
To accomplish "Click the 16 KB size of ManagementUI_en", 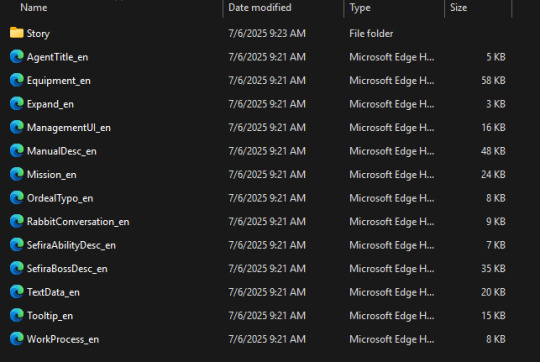I will [493, 127].
